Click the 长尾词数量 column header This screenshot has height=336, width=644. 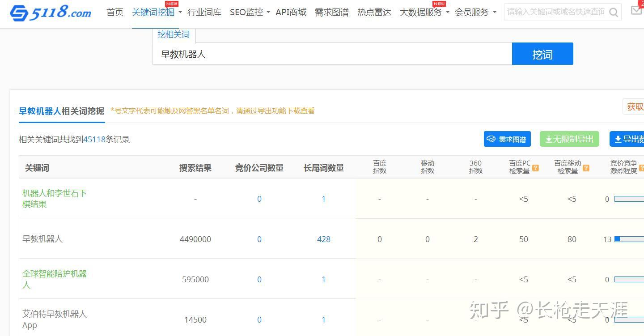324,168
